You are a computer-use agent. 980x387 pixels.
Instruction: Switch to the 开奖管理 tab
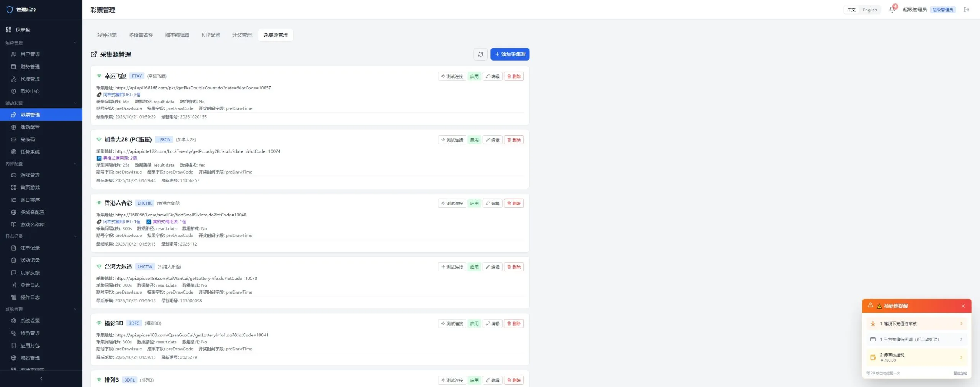coord(242,35)
